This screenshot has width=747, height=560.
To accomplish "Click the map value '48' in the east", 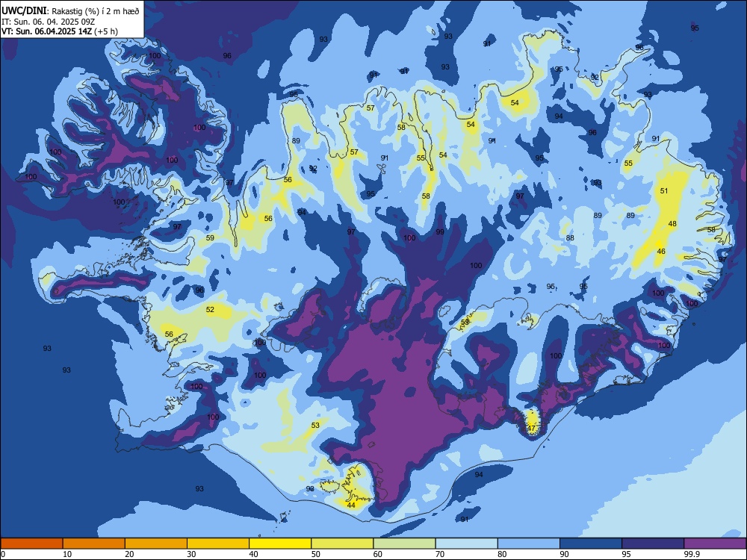I will click(672, 224).
